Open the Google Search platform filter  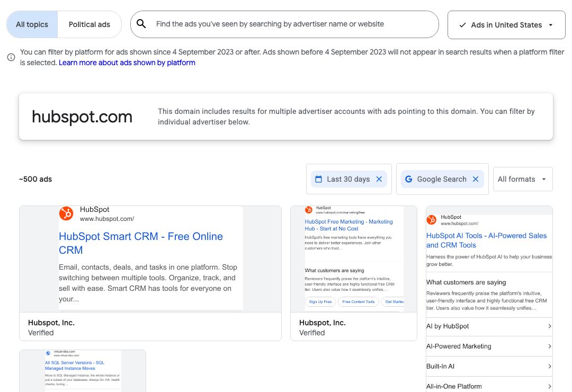point(442,179)
